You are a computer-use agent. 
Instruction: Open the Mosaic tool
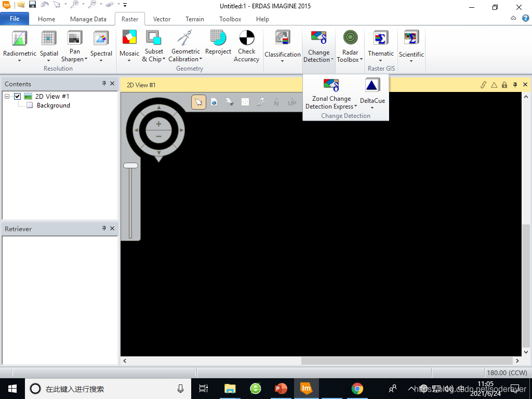(129, 46)
